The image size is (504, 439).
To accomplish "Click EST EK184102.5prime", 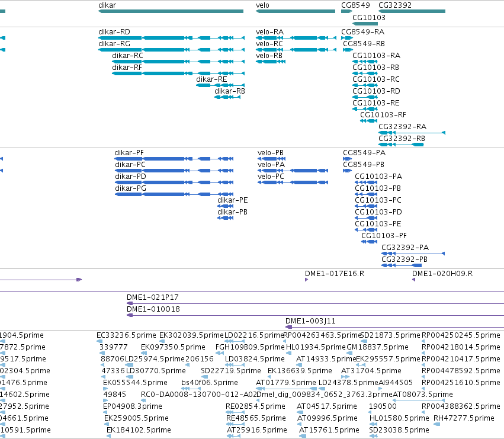I will [x=139, y=430].
